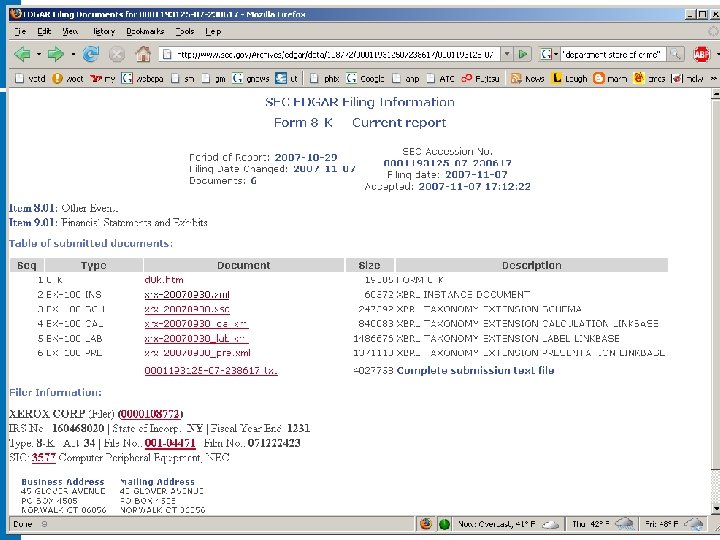
Task: Open the Home page icon
Action: click(143, 54)
